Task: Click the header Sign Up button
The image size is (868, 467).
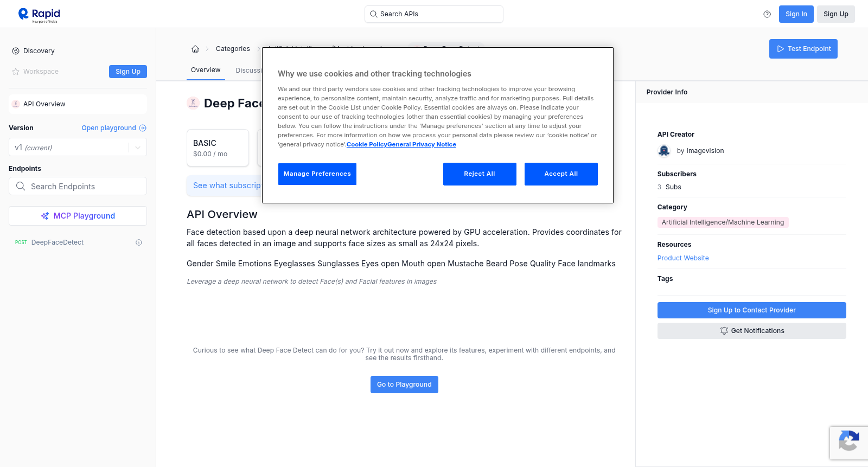Action: tap(836, 14)
